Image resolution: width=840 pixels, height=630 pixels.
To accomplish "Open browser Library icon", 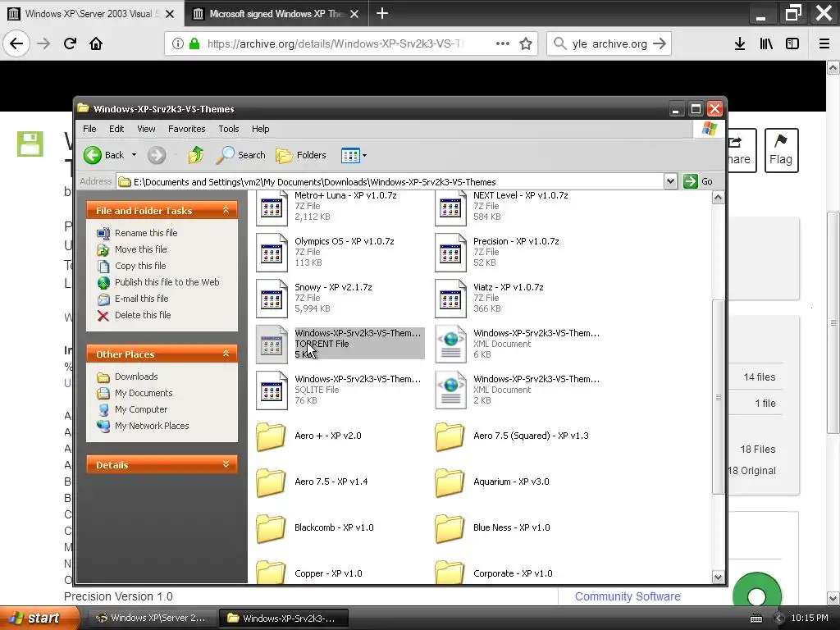I will click(x=766, y=43).
